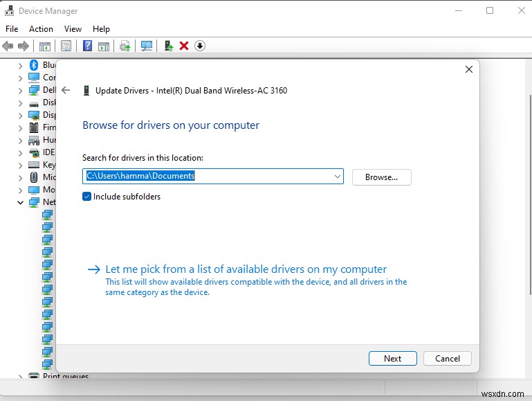Open the Help menu

(101, 29)
